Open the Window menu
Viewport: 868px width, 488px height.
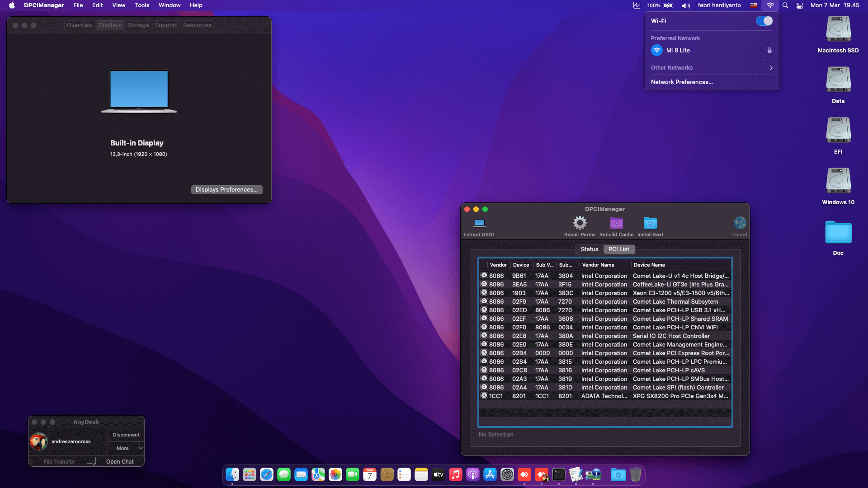click(170, 5)
